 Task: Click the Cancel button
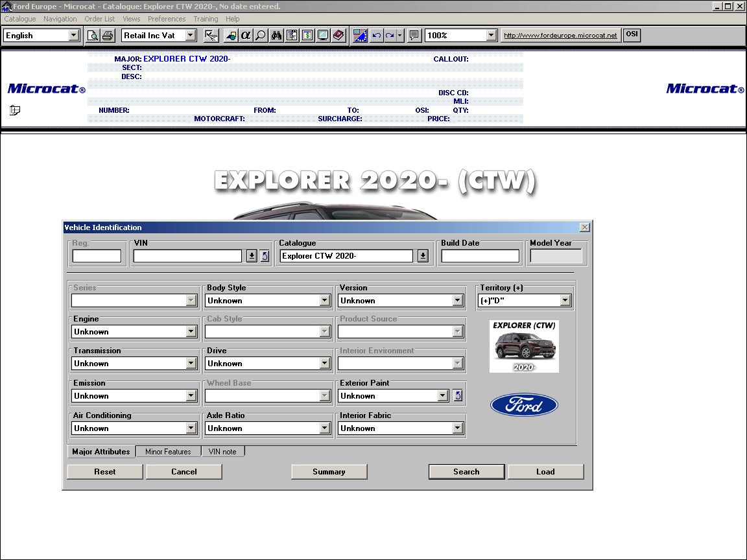pyautogui.click(x=184, y=471)
